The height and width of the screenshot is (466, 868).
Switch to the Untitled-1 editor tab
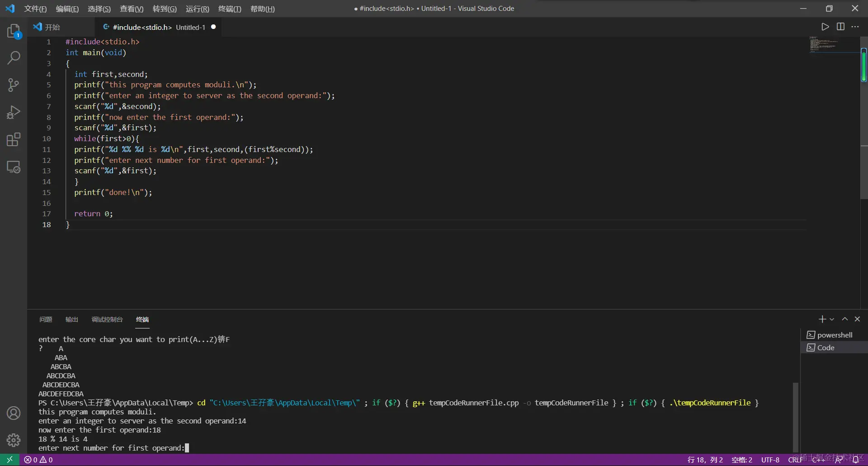click(159, 27)
